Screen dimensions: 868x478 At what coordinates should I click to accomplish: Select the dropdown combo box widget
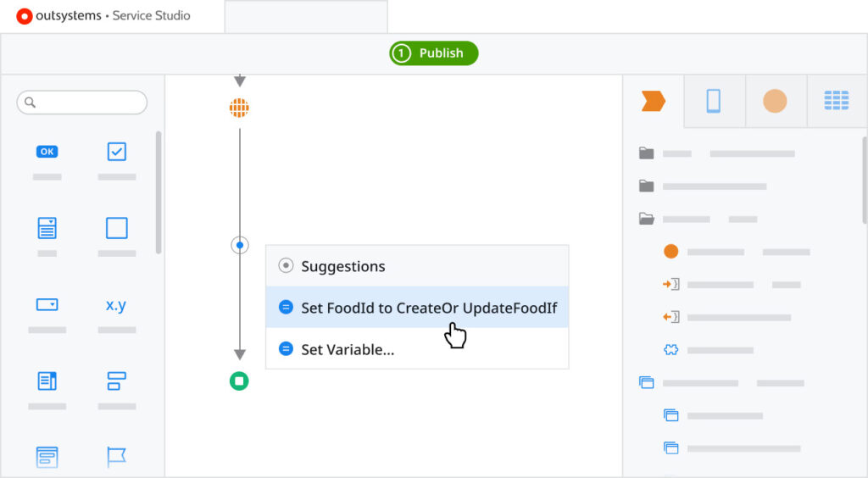[x=47, y=305]
